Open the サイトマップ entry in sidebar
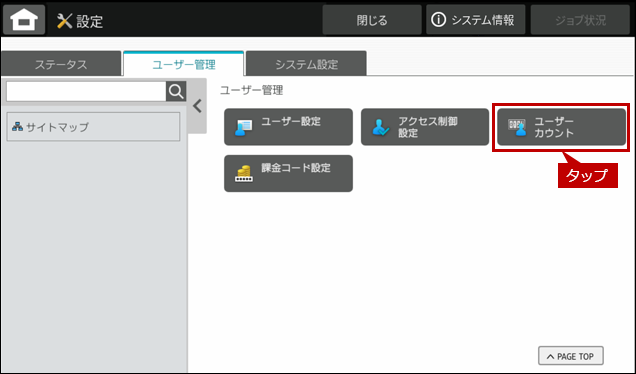The width and height of the screenshot is (636, 374). pyautogui.click(x=93, y=127)
